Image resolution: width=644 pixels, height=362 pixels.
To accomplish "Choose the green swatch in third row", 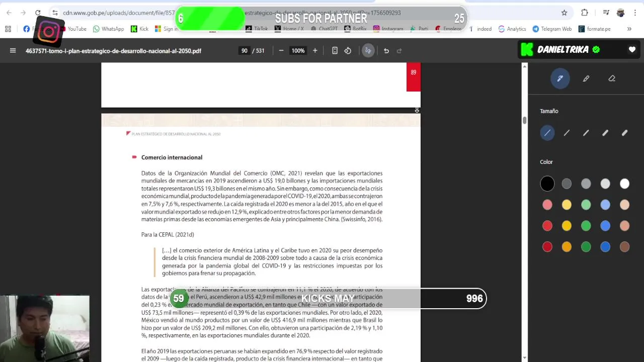I will click(586, 226).
